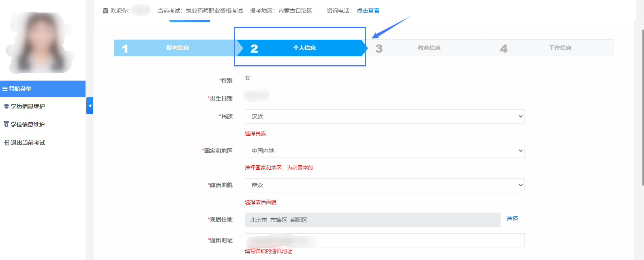The width and height of the screenshot is (644, 260).
Task: Expand the 国家和地区 dropdown
Action: pyautogui.click(x=384, y=151)
